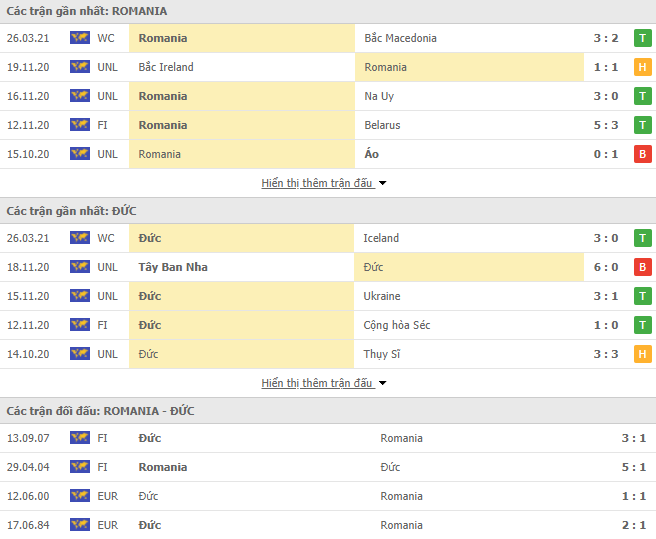The height and width of the screenshot is (539, 656).
Task: Click the green T badge for Romania 3:2 result
Action: click(643, 38)
